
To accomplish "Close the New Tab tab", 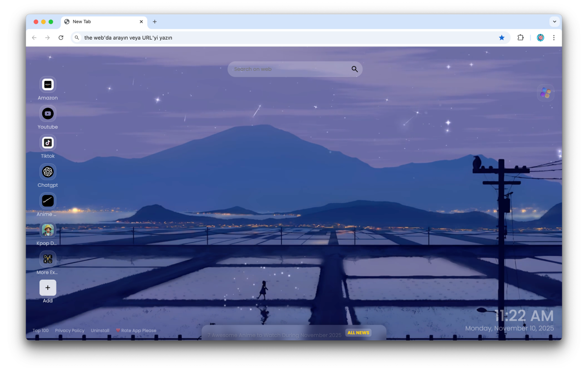I will coord(141,22).
